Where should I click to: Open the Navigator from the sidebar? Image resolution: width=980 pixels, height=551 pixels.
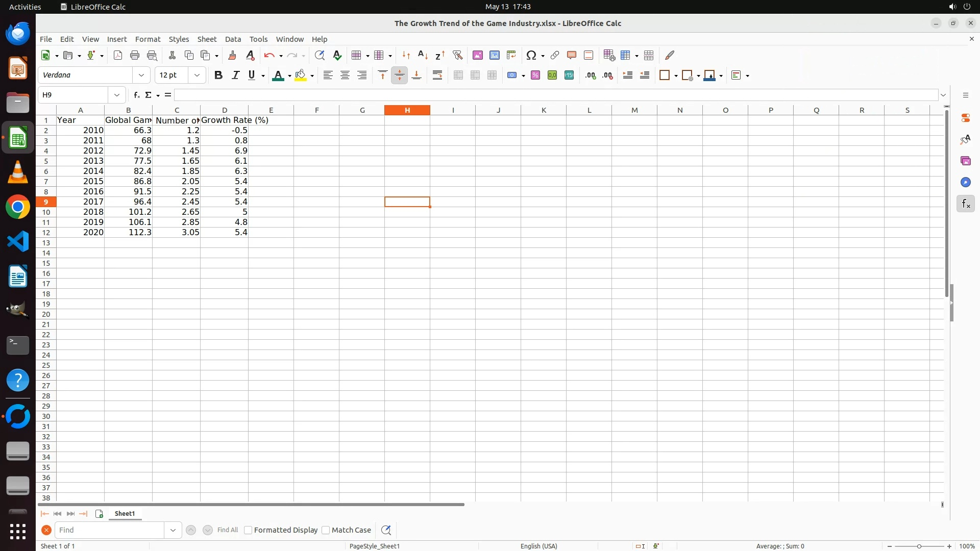[965, 182]
